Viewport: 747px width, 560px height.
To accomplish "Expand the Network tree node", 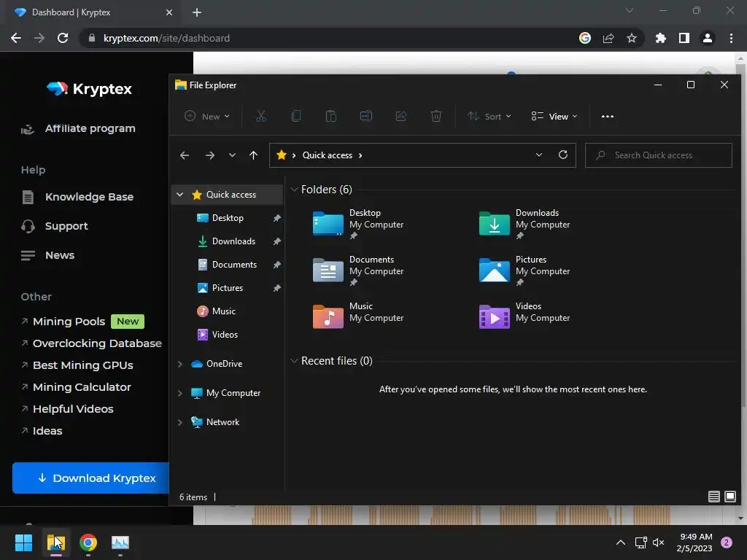I will point(179,422).
